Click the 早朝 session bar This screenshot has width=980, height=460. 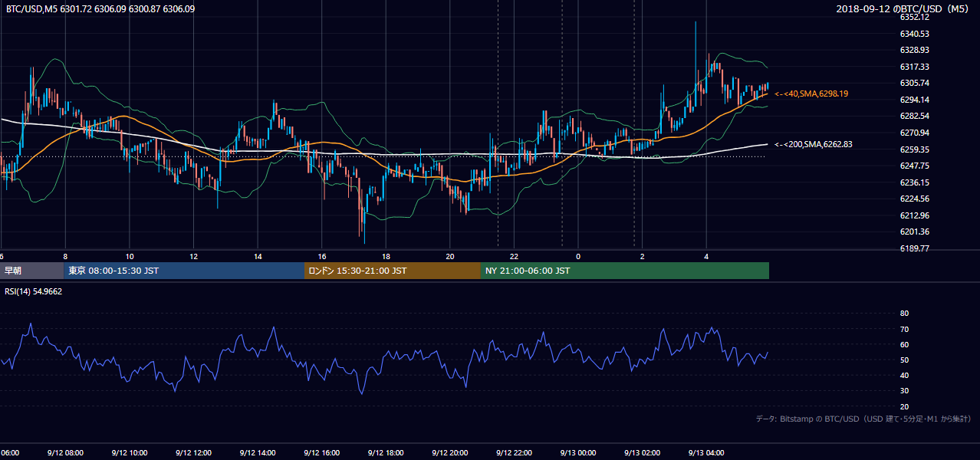[x=31, y=271]
